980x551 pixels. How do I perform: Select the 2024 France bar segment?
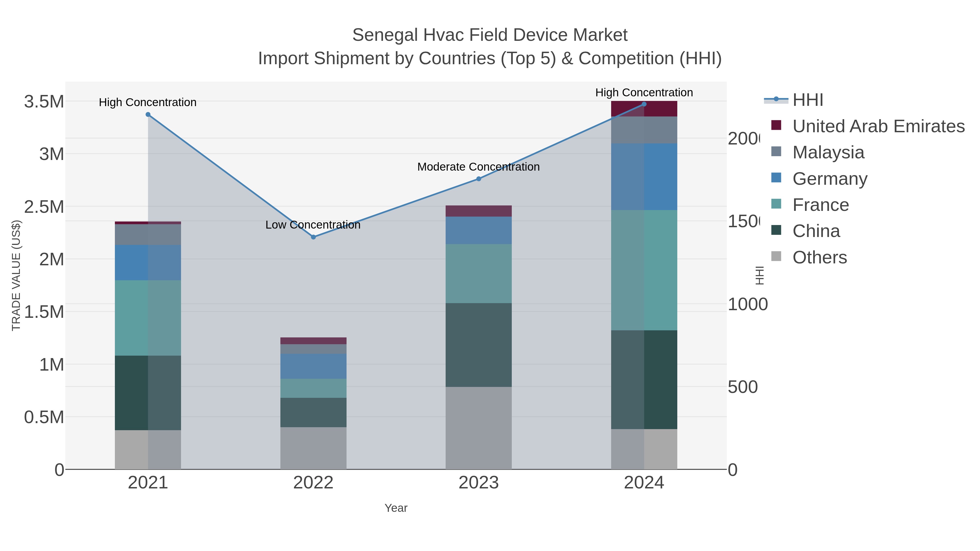[644, 270]
